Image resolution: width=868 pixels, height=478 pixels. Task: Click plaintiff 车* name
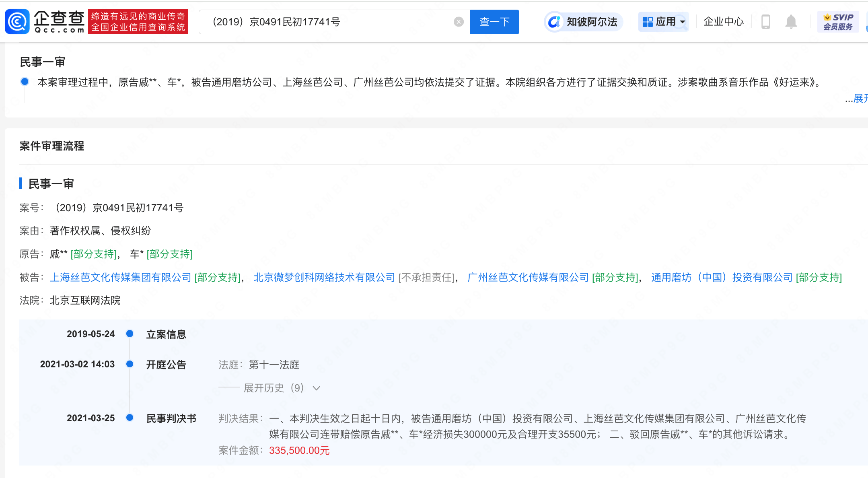(137, 254)
